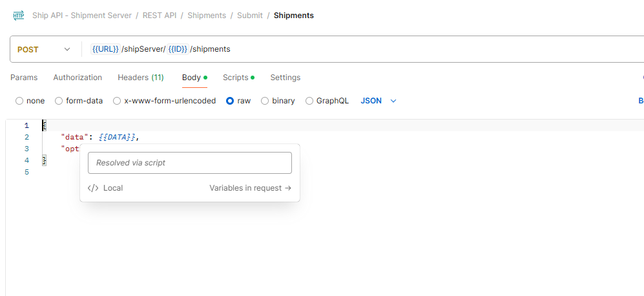The image size is (644, 296).
Task: Choose x-www-form-urlencoded body type
Action: 117,101
